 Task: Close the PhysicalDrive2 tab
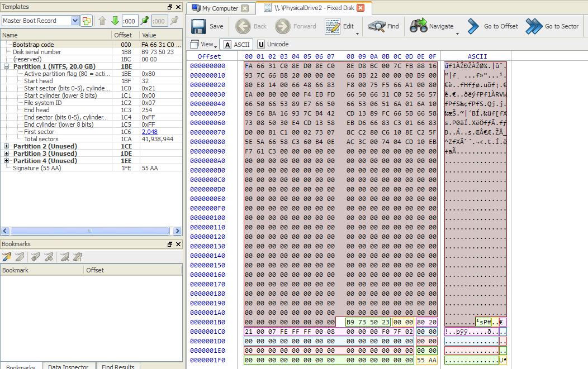pyautogui.click(x=361, y=8)
